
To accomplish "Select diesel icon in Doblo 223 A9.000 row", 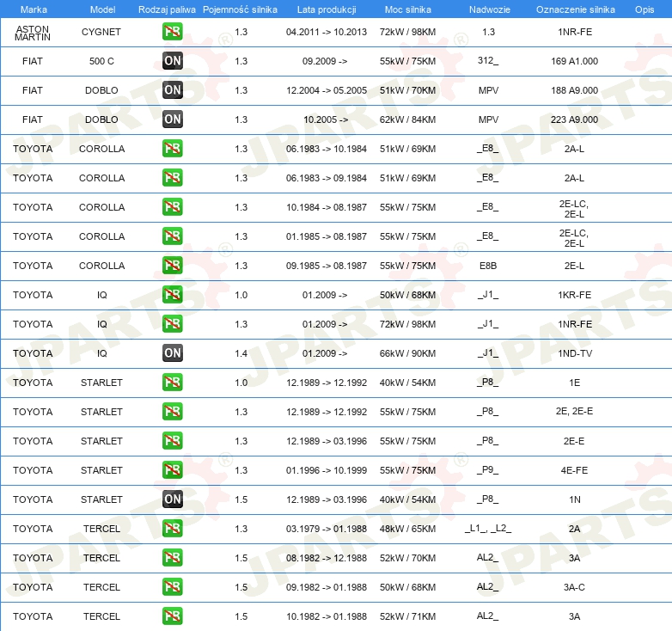I will pos(173,119).
